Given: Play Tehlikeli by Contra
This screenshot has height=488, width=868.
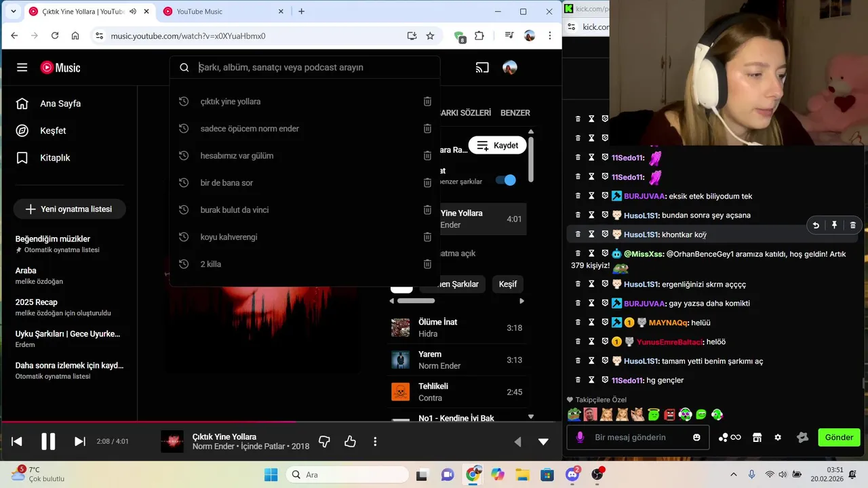Looking at the screenshot, I should coord(458,392).
